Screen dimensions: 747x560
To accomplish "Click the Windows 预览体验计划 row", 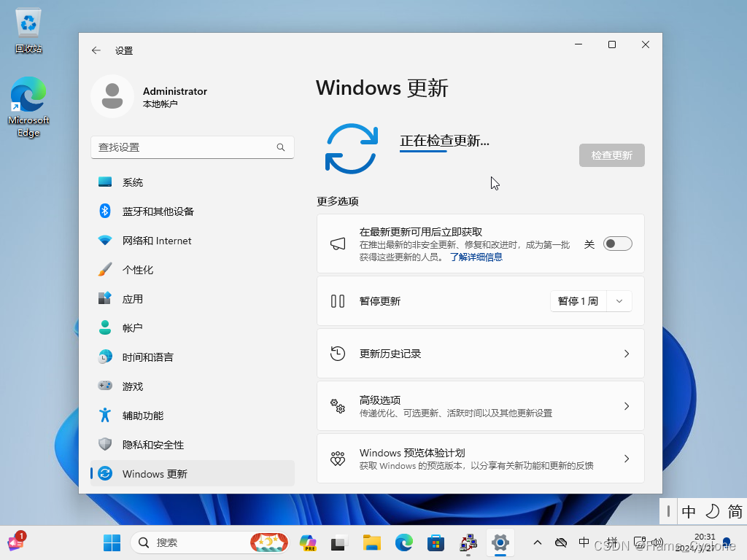I will pos(480,459).
